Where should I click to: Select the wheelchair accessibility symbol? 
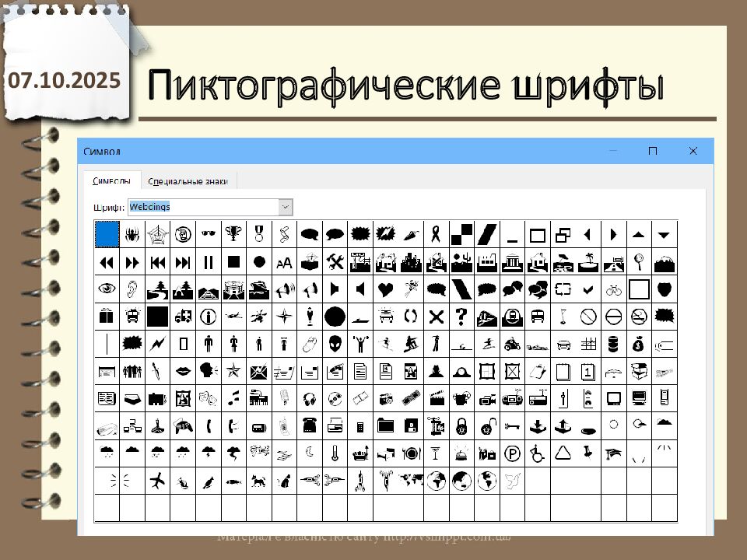click(x=536, y=453)
